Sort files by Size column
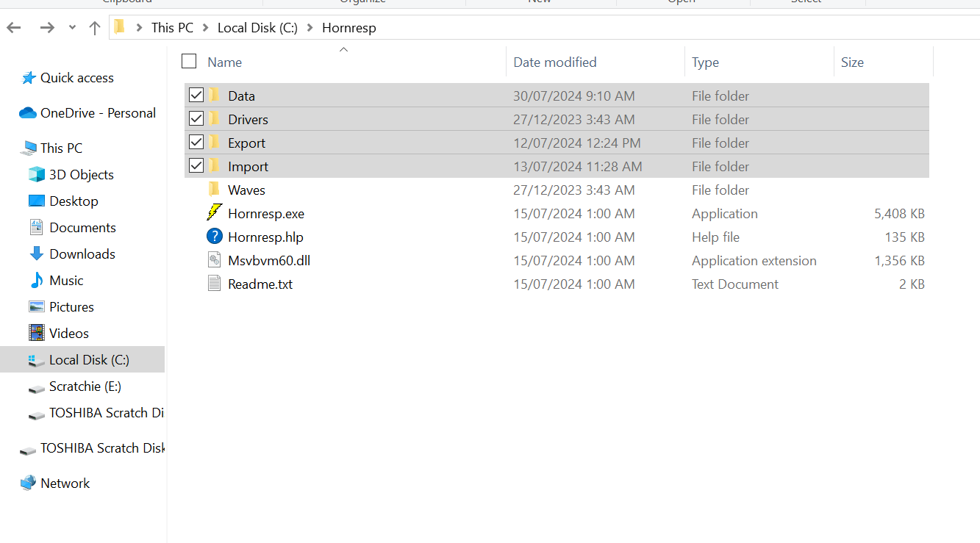This screenshot has width=980, height=543. tap(852, 62)
